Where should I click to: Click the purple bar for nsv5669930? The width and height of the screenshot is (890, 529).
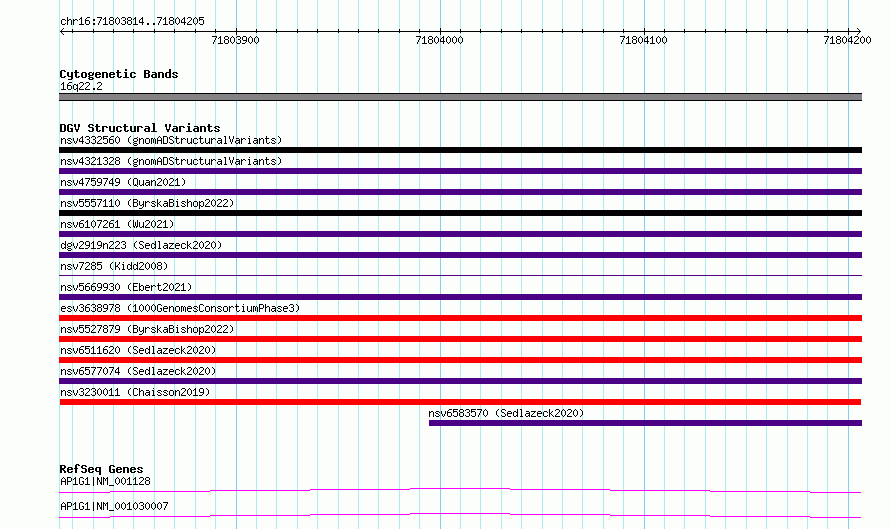pyautogui.click(x=460, y=297)
